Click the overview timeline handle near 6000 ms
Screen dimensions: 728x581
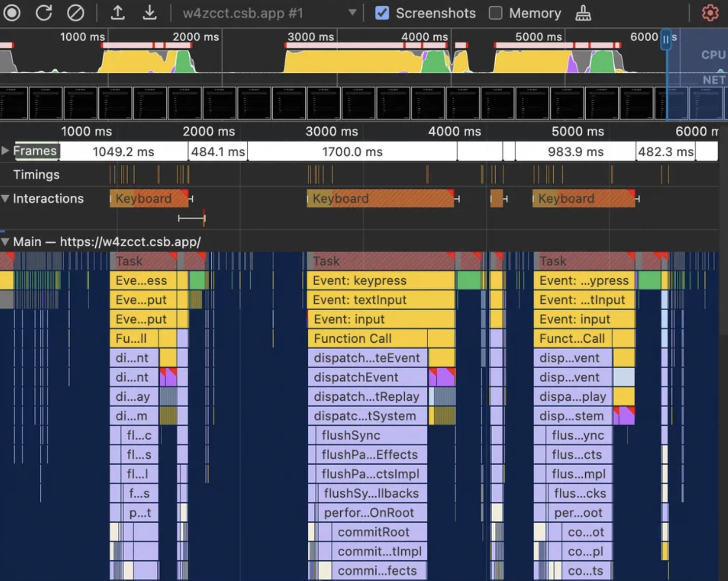pyautogui.click(x=666, y=39)
